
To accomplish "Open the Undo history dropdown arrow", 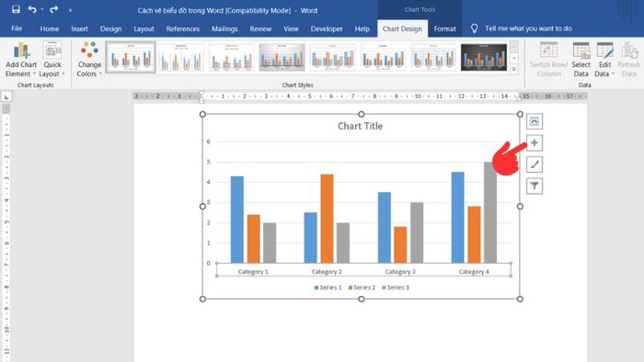I will pos(42,9).
